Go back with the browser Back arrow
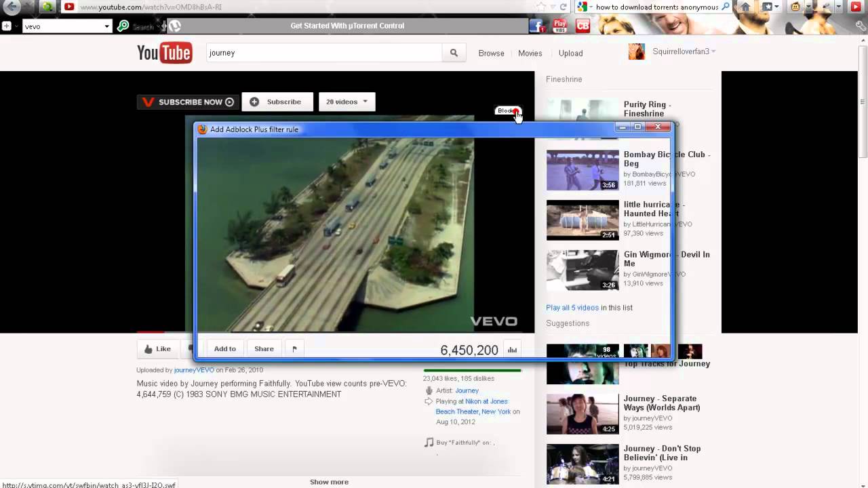The width and height of the screenshot is (868, 488). (x=12, y=7)
